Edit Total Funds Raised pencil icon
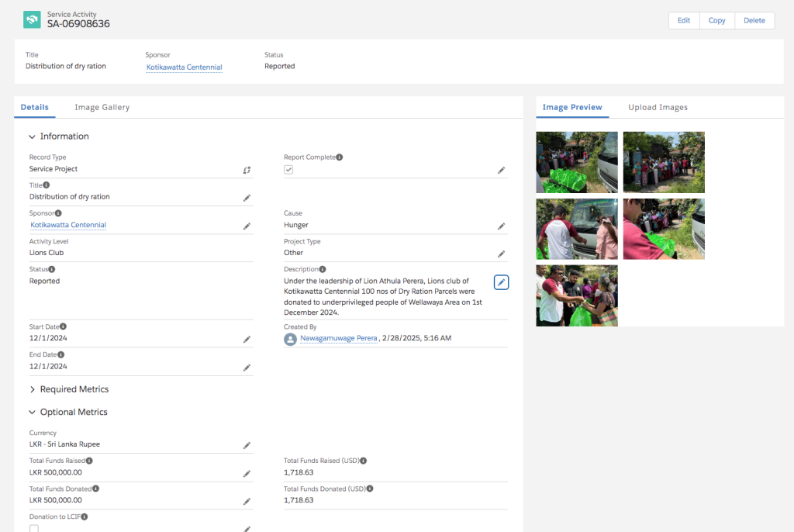794x532 pixels. pyautogui.click(x=247, y=474)
